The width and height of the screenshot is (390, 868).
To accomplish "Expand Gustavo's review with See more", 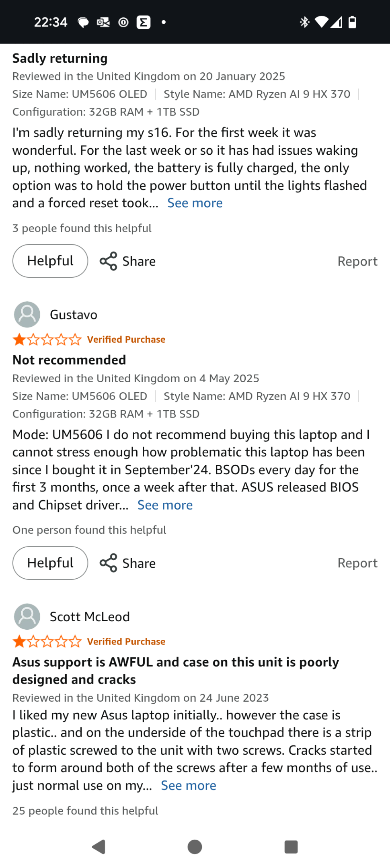I will (165, 505).
